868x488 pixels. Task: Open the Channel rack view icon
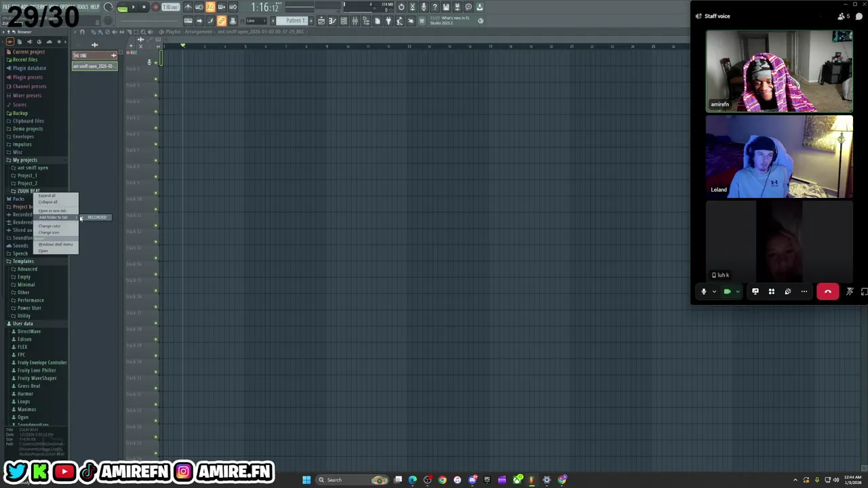point(344,21)
